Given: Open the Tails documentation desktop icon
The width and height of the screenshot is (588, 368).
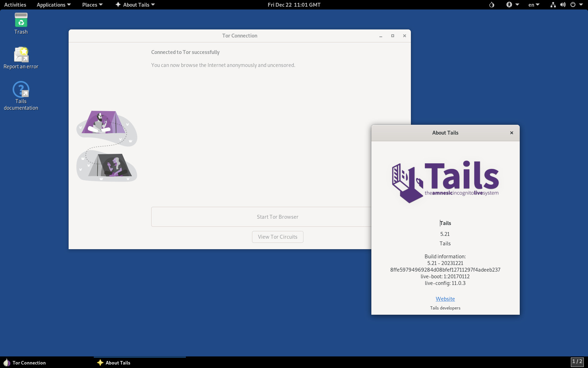Looking at the screenshot, I should (x=21, y=96).
